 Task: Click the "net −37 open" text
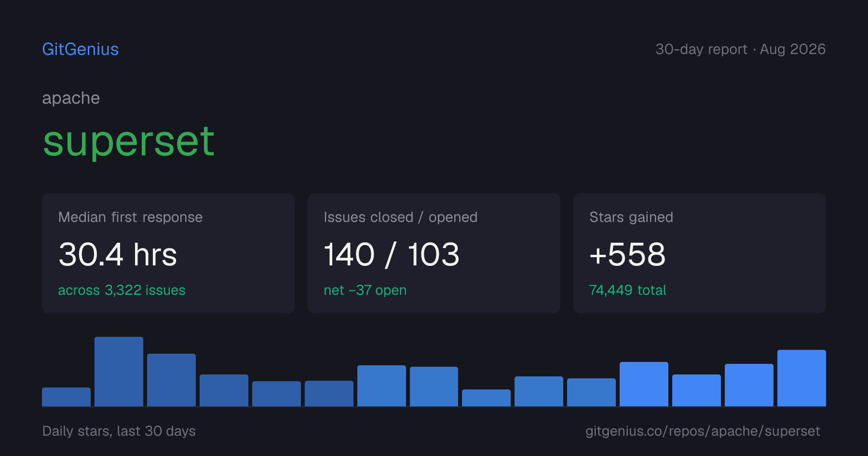click(365, 290)
